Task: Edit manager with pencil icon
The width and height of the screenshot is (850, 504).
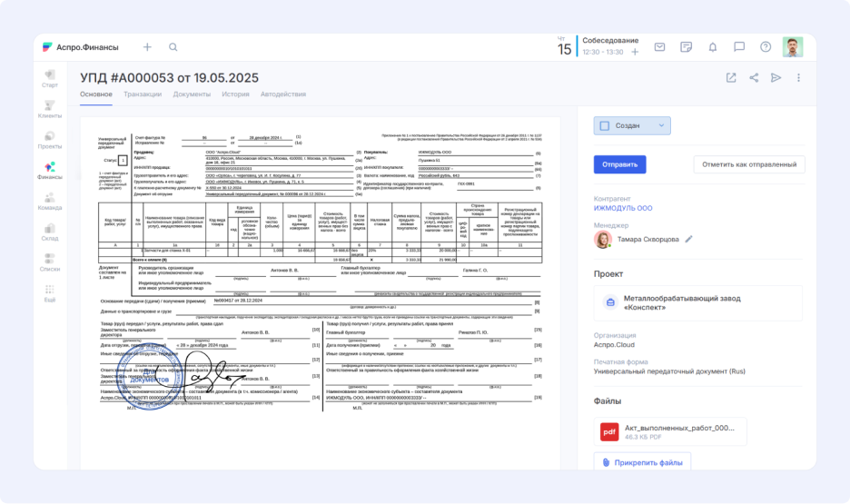Action: (x=688, y=239)
